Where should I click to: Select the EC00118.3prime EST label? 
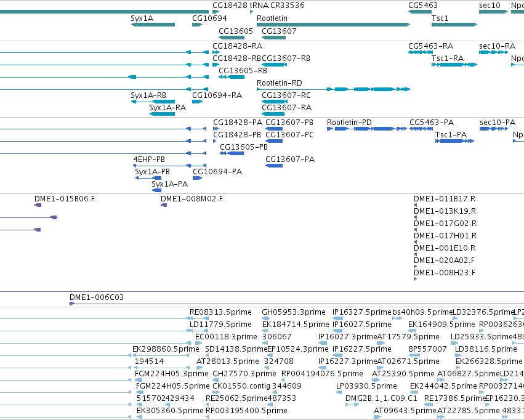click(x=226, y=337)
